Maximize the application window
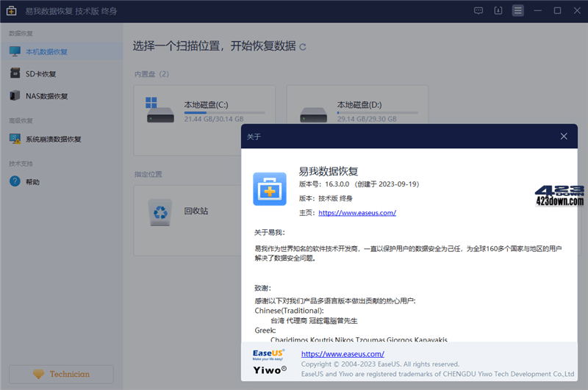This screenshot has width=588, height=390. [557, 11]
